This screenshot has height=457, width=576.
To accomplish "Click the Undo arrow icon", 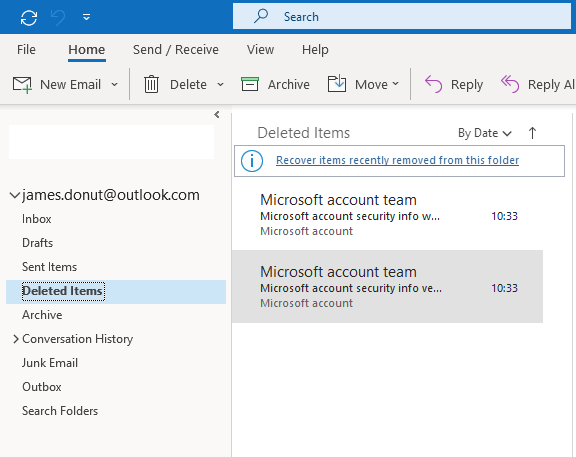I will pos(58,17).
